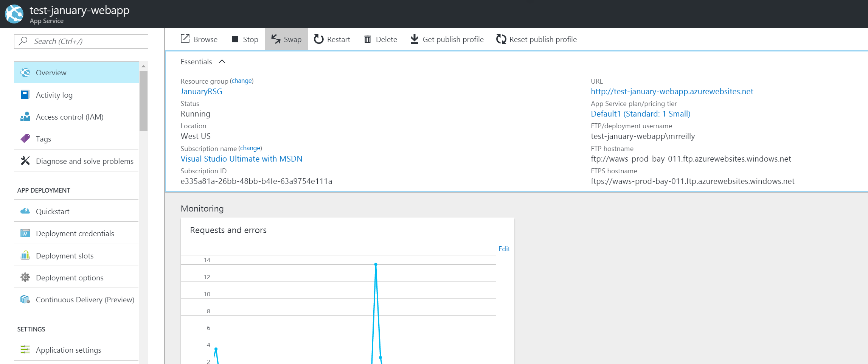
Task: Click the Requests and errors chart title
Action: coord(228,230)
